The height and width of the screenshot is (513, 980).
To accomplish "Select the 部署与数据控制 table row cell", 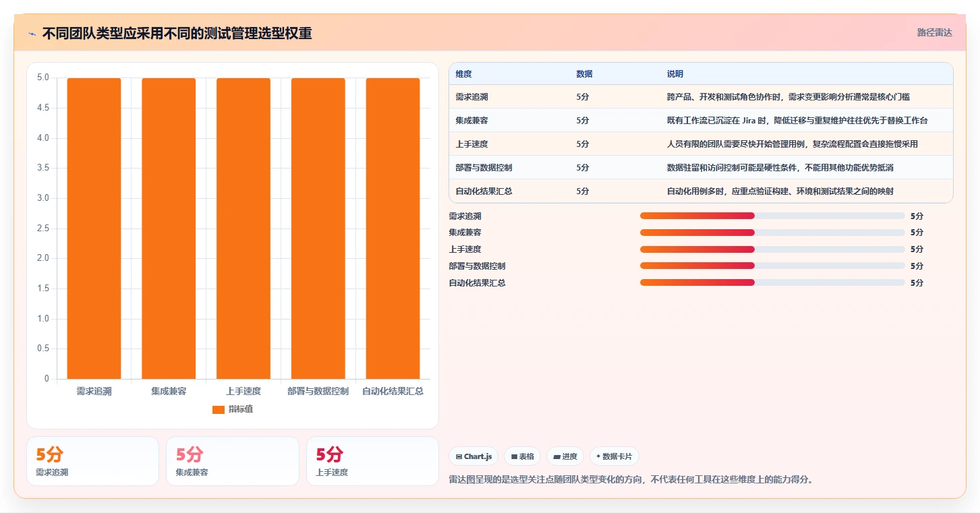I will (x=484, y=168).
